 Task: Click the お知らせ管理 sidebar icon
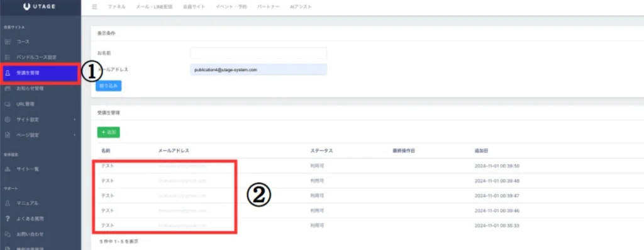click(x=8, y=88)
